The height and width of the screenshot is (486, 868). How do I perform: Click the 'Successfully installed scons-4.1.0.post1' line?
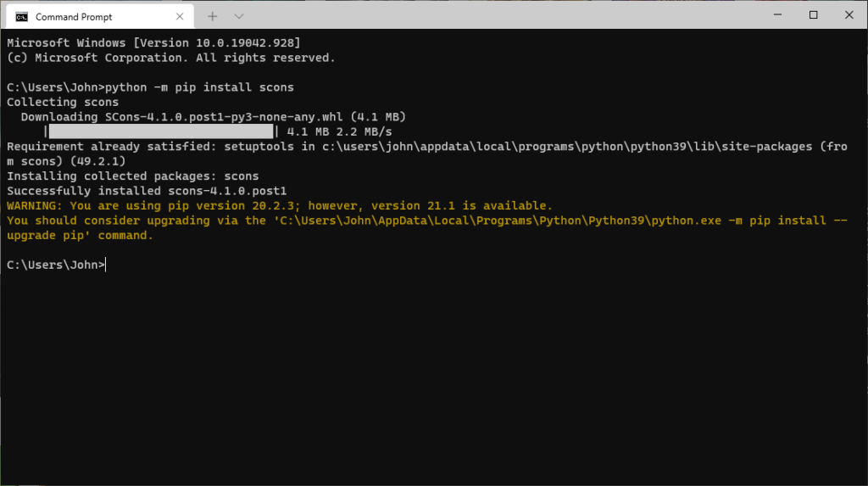[147, 191]
